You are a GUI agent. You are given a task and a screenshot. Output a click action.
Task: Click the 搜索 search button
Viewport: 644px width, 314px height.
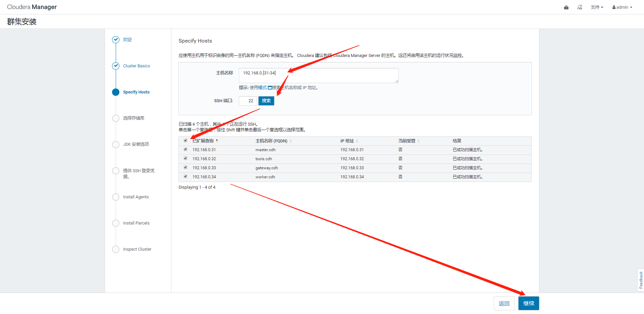tap(266, 101)
